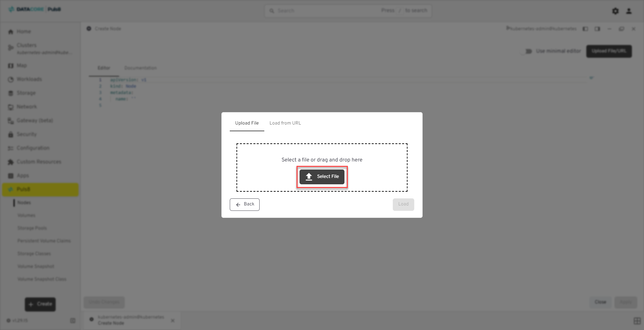
Task: Select the Upload File tab
Action: pos(247,123)
